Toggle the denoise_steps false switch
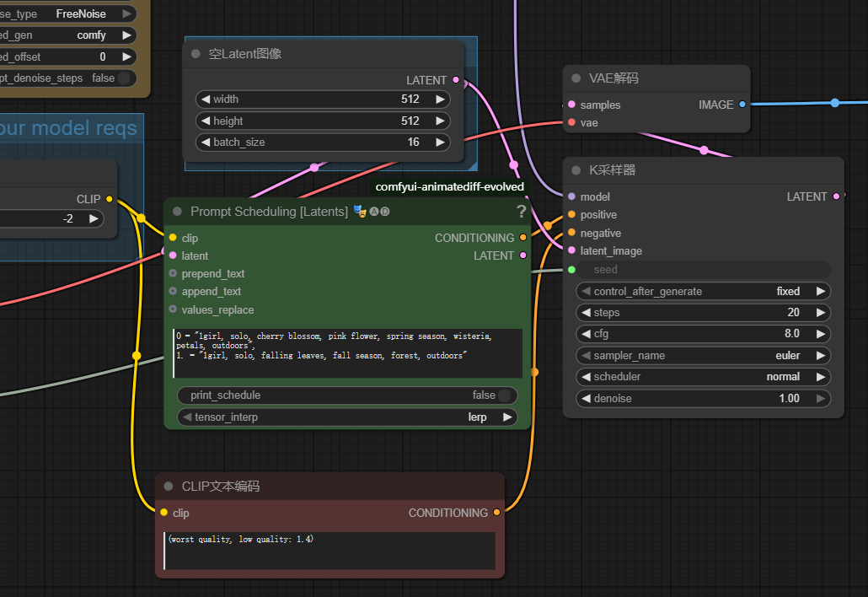This screenshot has width=868, height=597. click(x=124, y=78)
